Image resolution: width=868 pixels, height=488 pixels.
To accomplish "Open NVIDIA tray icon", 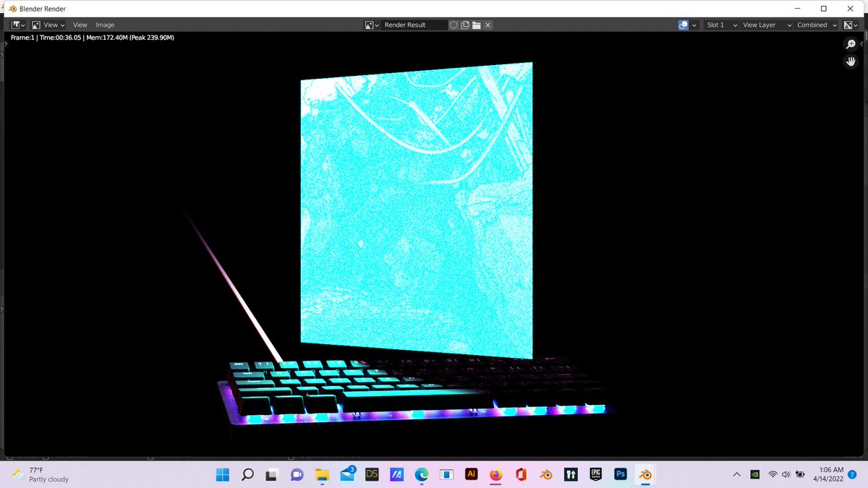I will (x=755, y=475).
